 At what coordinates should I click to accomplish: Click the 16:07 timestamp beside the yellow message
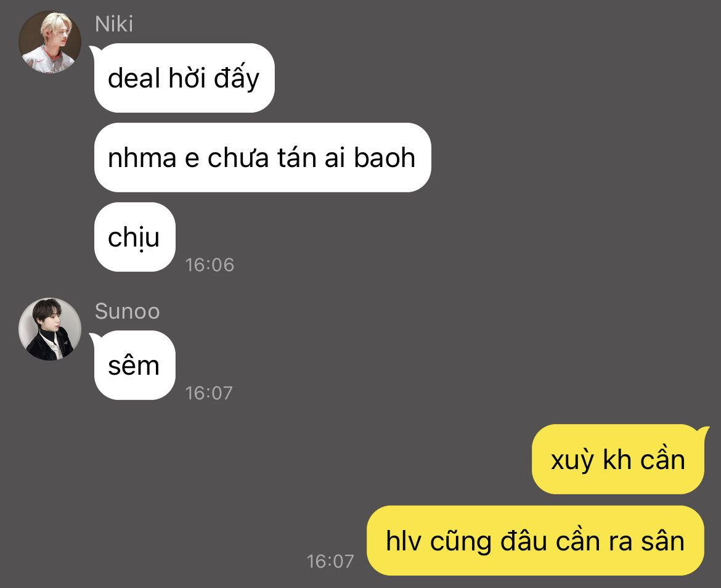(330, 561)
